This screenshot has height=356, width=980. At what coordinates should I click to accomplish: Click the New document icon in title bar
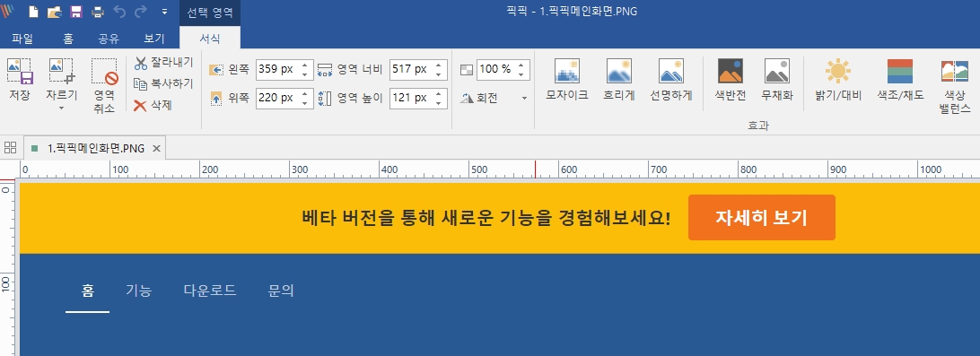tap(34, 12)
